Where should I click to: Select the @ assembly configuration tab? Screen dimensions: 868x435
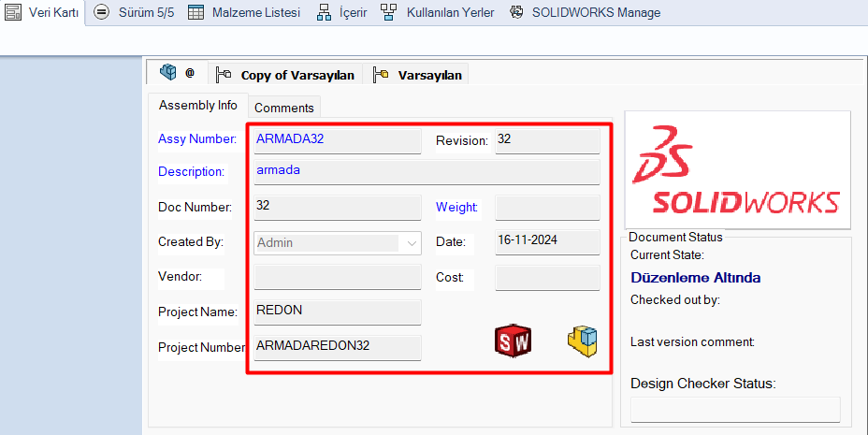tap(178, 73)
